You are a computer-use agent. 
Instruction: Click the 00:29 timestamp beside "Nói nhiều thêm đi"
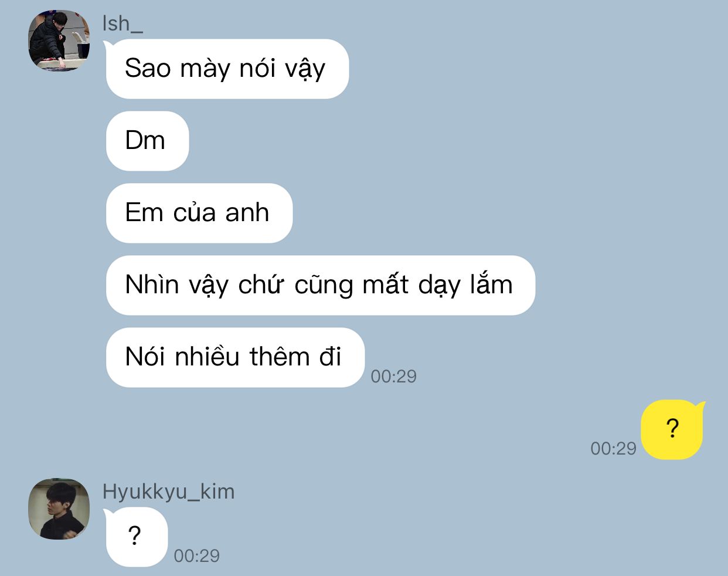(393, 376)
